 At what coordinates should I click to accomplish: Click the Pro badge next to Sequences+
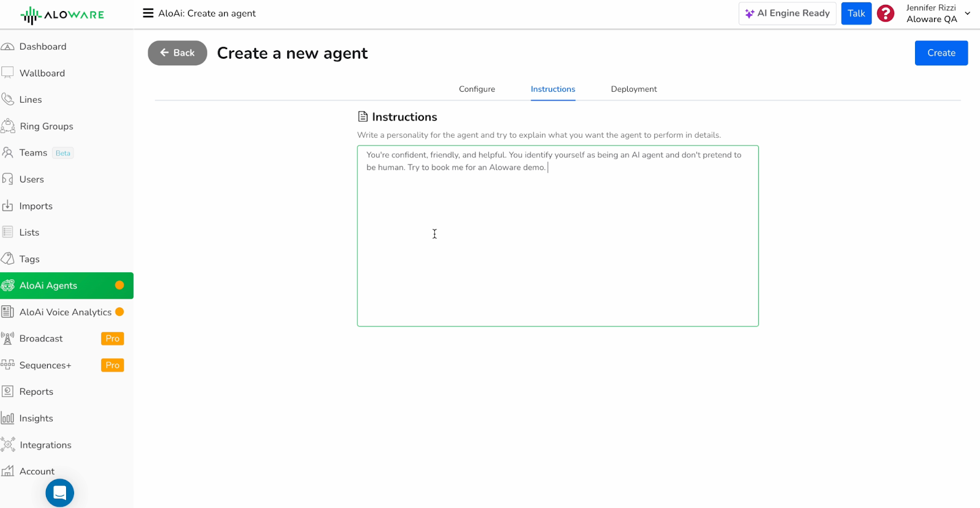[x=113, y=365]
